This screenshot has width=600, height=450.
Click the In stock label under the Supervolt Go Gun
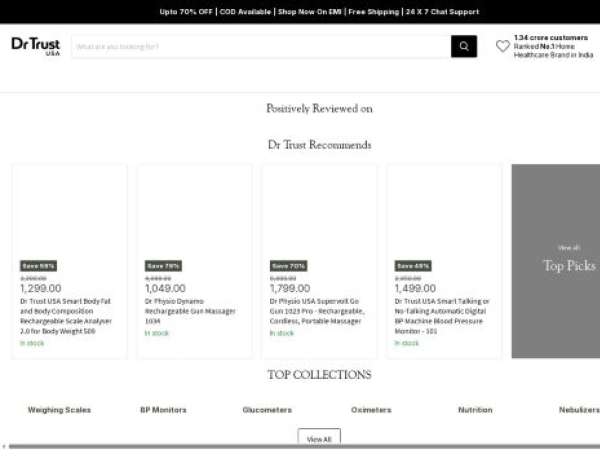(x=282, y=333)
